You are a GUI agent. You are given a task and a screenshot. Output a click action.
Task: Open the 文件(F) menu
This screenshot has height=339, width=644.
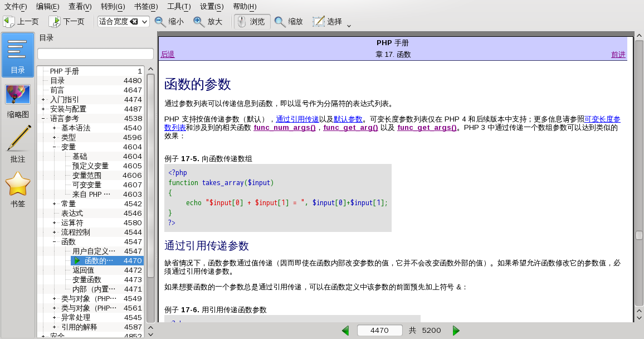pos(16,7)
